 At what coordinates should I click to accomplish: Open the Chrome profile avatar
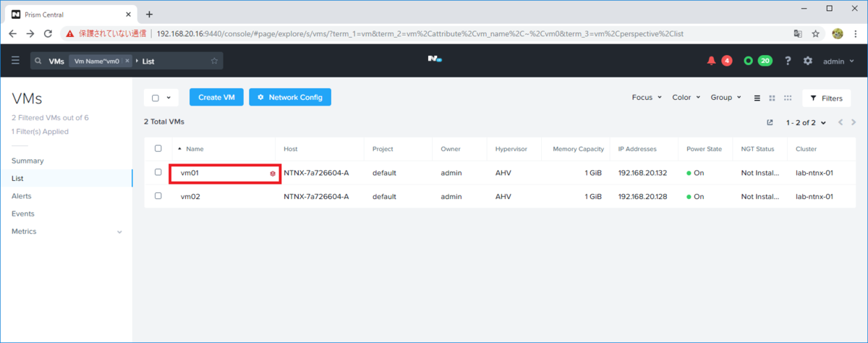pyautogui.click(x=838, y=33)
